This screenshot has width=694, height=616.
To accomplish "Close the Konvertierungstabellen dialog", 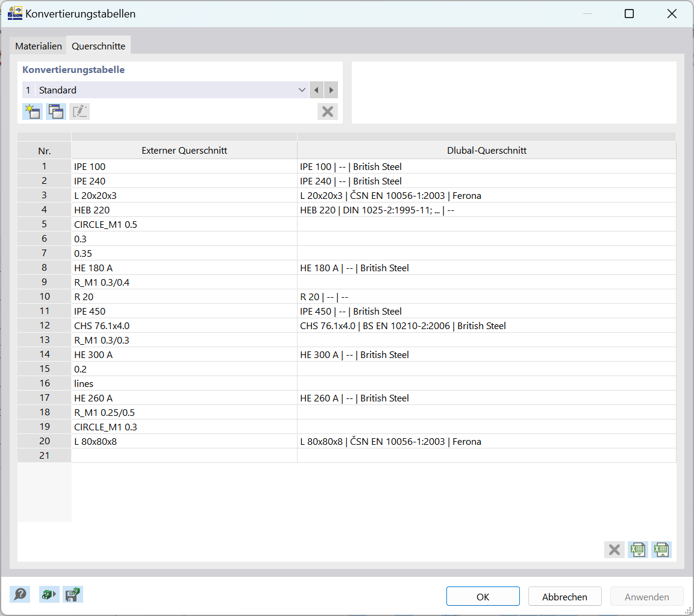I will point(672,14).
